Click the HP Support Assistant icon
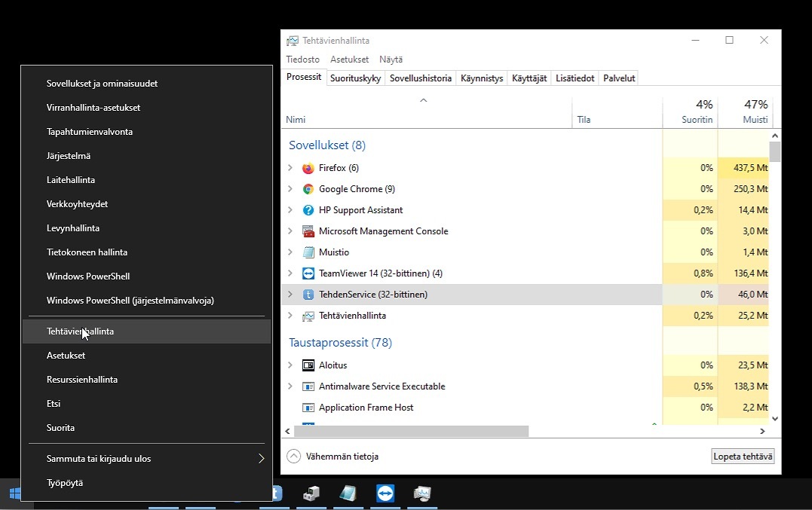812x510 pixels. (x=308, y=210)
